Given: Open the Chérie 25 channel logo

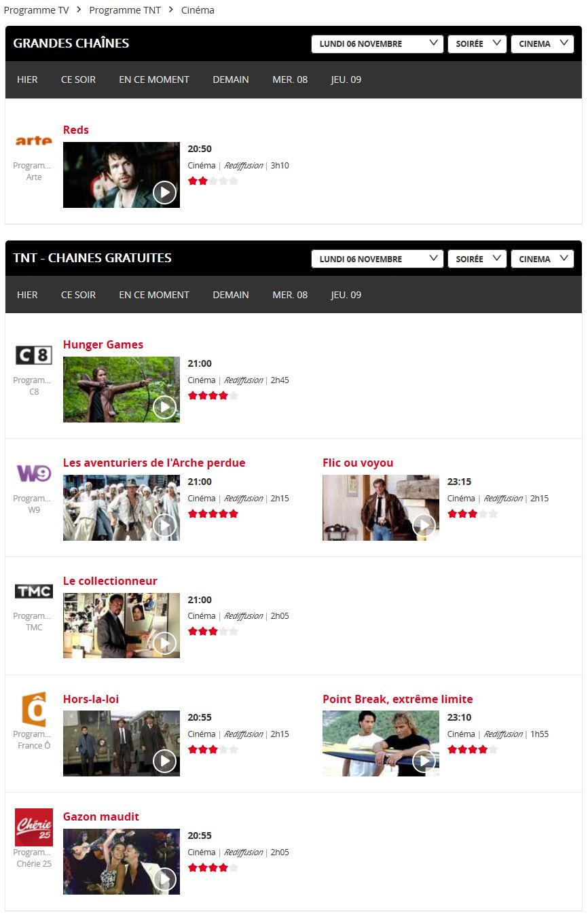Looking at the screenshot, I should pyautogui.click(x=33, y=827).
